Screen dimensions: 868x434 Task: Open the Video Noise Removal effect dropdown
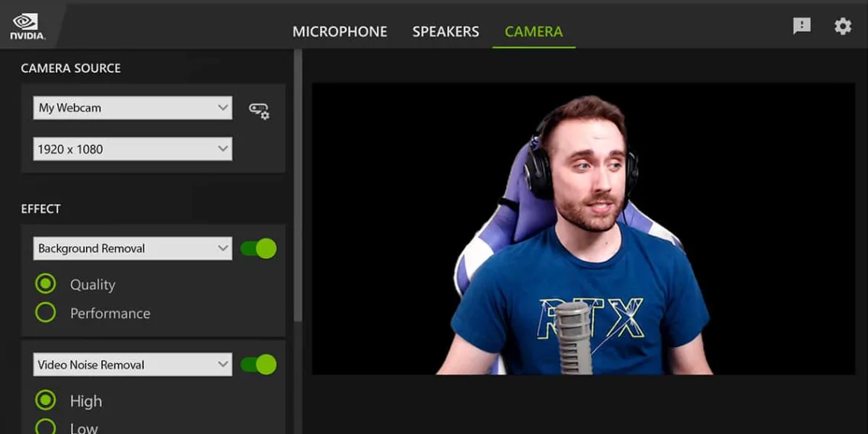coord(132,365)
